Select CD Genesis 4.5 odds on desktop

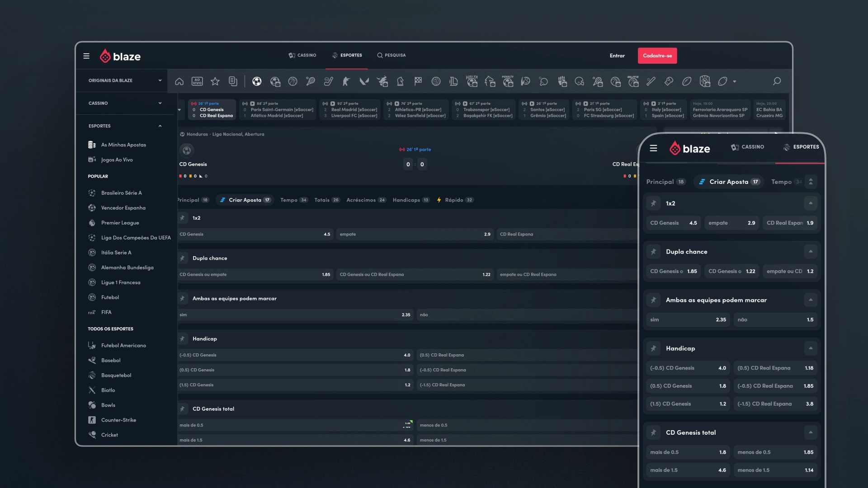(x=255, y=234)
